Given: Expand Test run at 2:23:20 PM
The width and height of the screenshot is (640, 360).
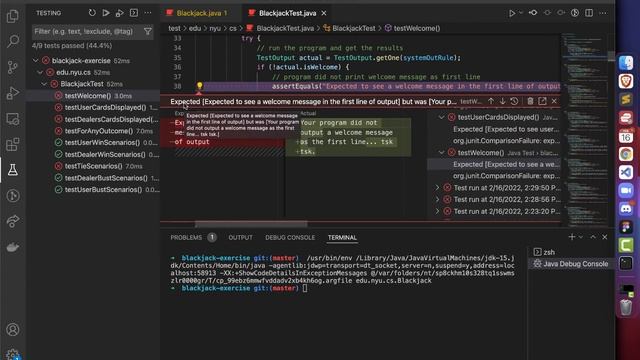Looking at the screenshot, I should click(437, 211).
